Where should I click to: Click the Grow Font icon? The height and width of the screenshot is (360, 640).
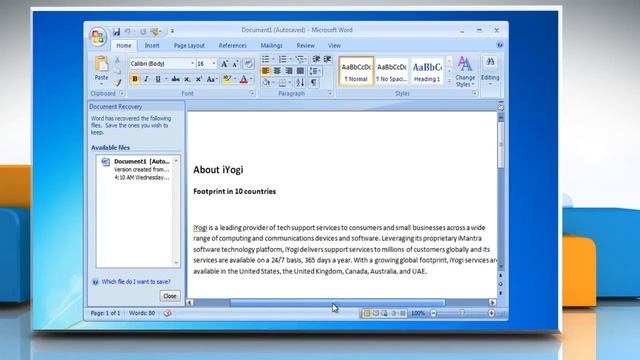(x=224, y=64)
